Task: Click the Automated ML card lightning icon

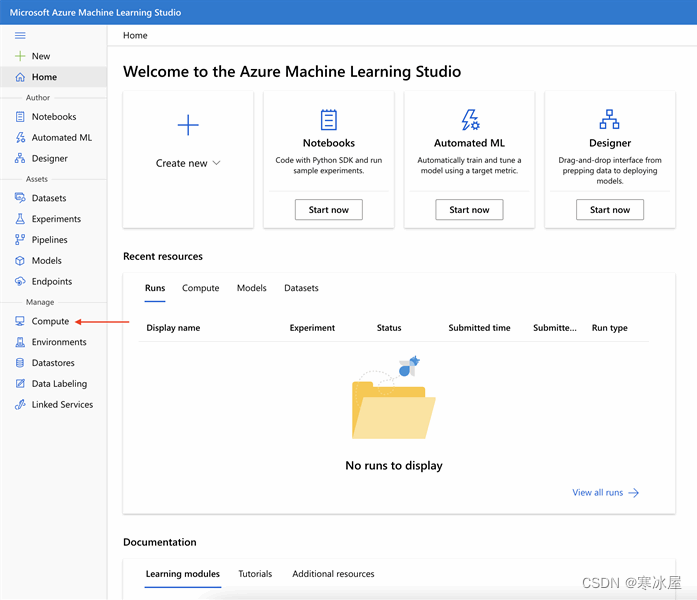Action: pos(470,120)
